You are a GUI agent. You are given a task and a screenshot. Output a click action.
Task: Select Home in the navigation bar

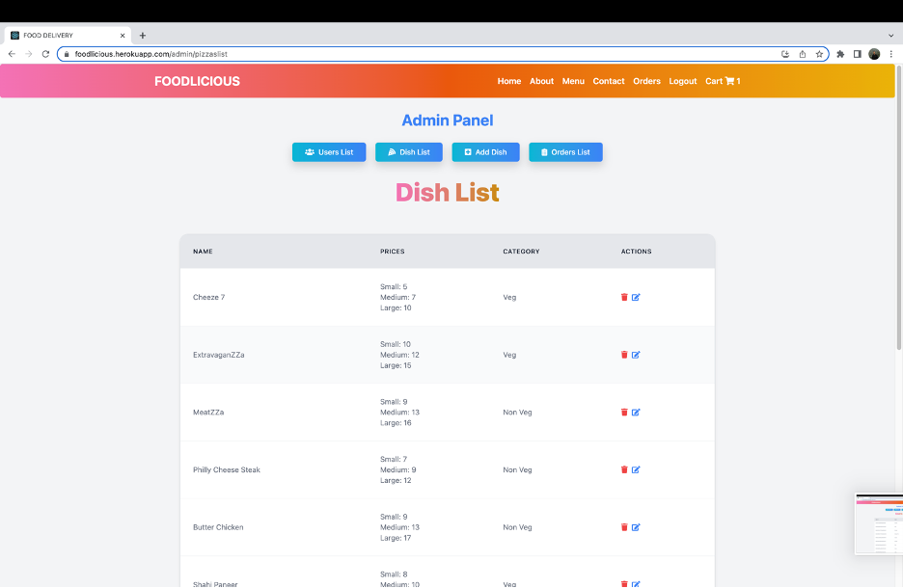point(508,81)
